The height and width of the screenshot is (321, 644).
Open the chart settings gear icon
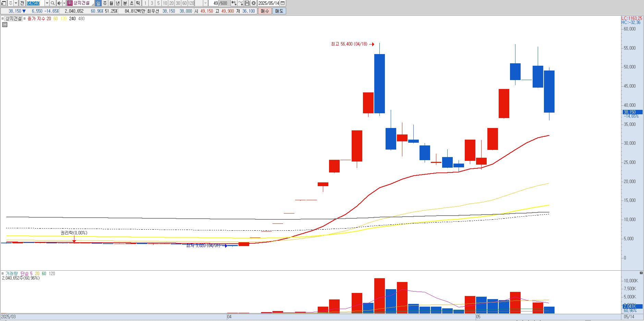click(254, 3)
